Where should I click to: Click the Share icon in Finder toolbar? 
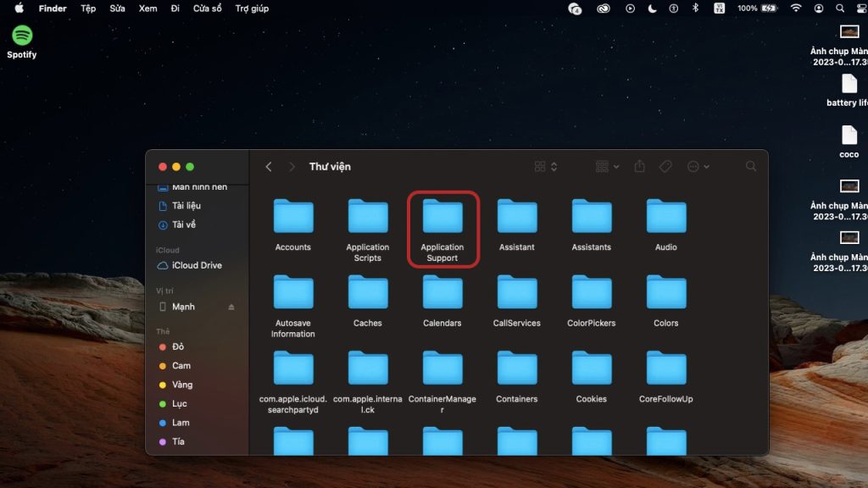coord(640,167)
